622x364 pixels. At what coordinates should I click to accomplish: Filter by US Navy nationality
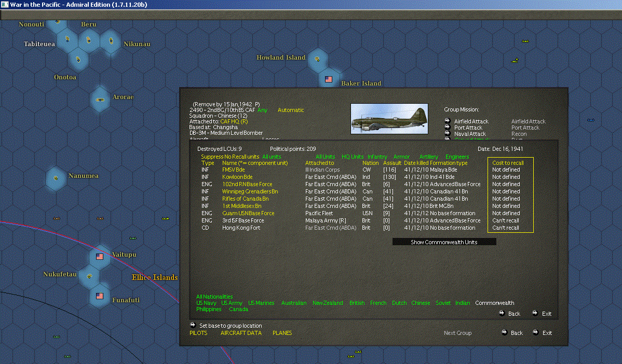click(x=206, y=303)
